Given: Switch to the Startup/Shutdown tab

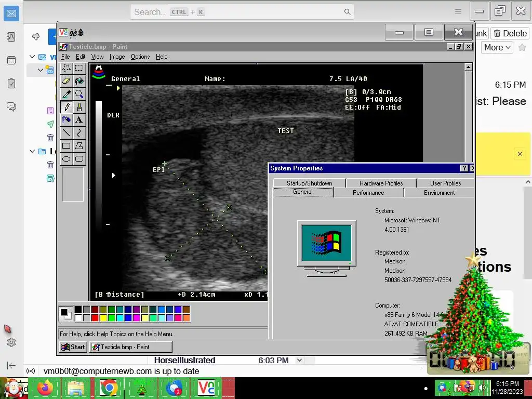Looking at the screenshot, I should (310, 183).
